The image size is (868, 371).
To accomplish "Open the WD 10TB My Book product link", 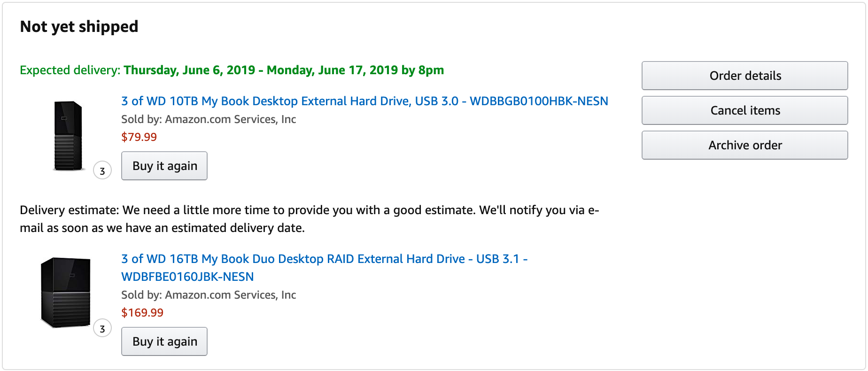I will [x=364, y=101].
